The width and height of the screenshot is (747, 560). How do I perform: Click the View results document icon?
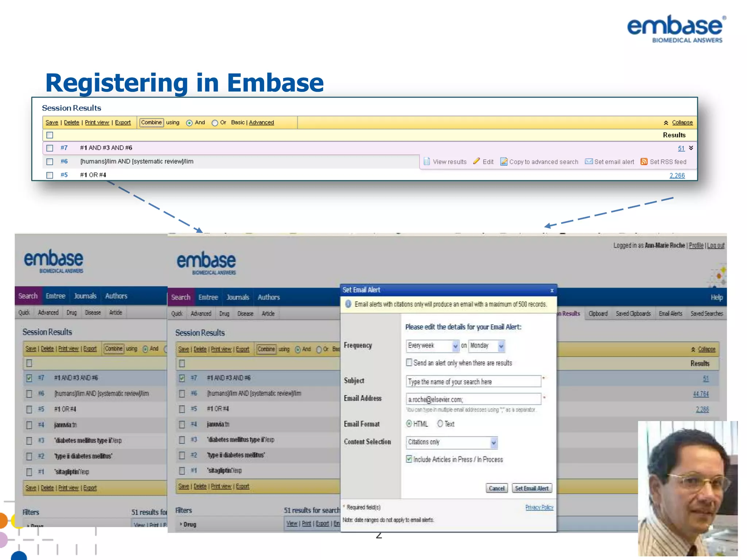[x=427, y=161]
